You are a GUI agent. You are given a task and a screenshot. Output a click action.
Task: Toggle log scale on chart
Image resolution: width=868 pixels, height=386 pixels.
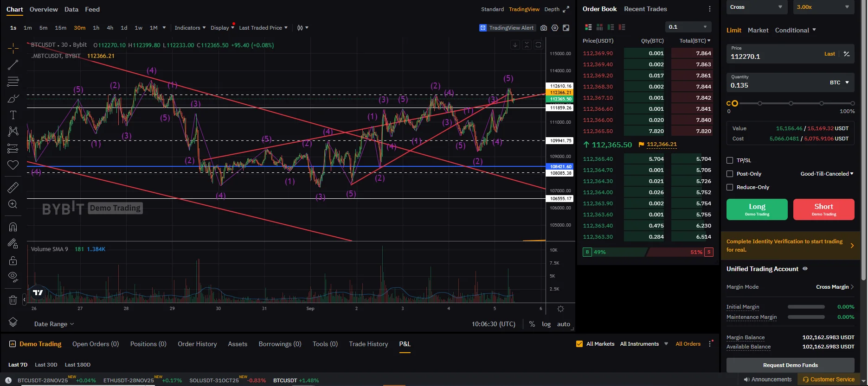(x=547, y=324)
